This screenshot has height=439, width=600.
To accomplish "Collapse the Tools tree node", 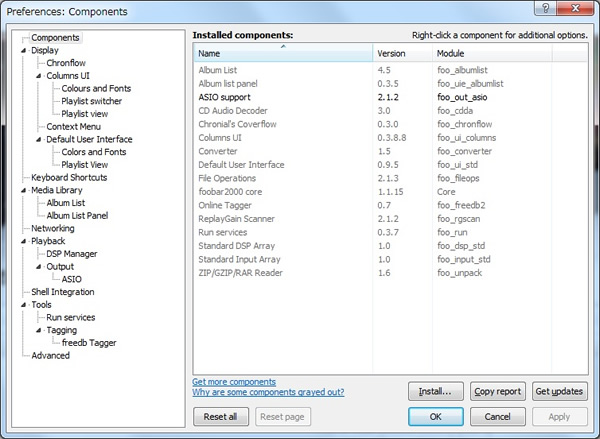I will tap(24, 305).
